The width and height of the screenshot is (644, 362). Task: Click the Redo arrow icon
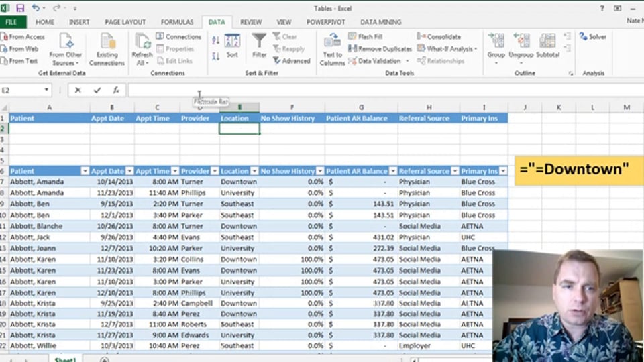pos(56,8)
